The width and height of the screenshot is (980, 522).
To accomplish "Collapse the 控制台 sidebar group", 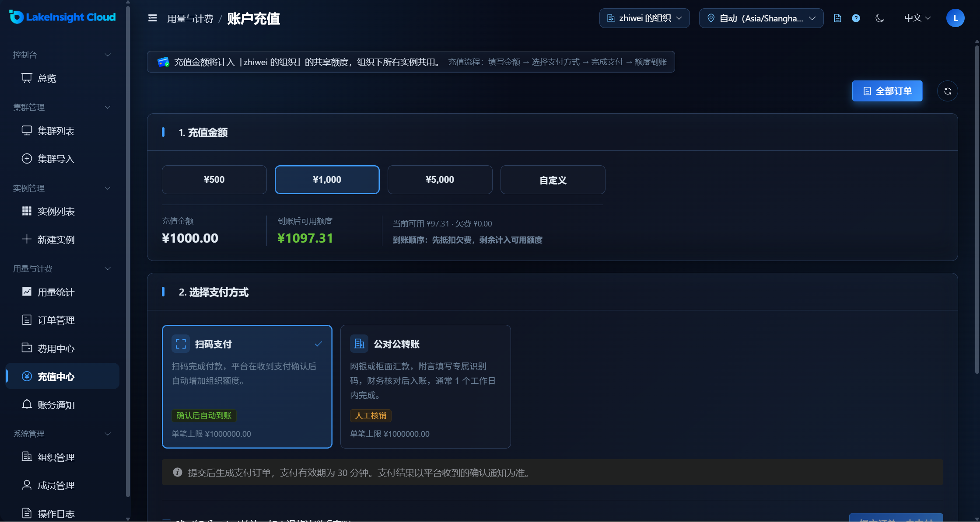I will [x=63, y=55].
